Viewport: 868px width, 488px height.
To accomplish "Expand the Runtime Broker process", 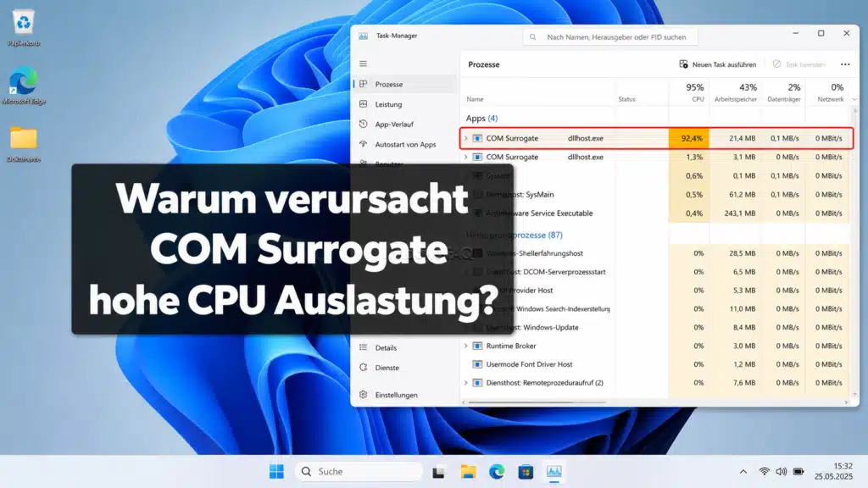I will pyautogui.click(x=465, y=346).
